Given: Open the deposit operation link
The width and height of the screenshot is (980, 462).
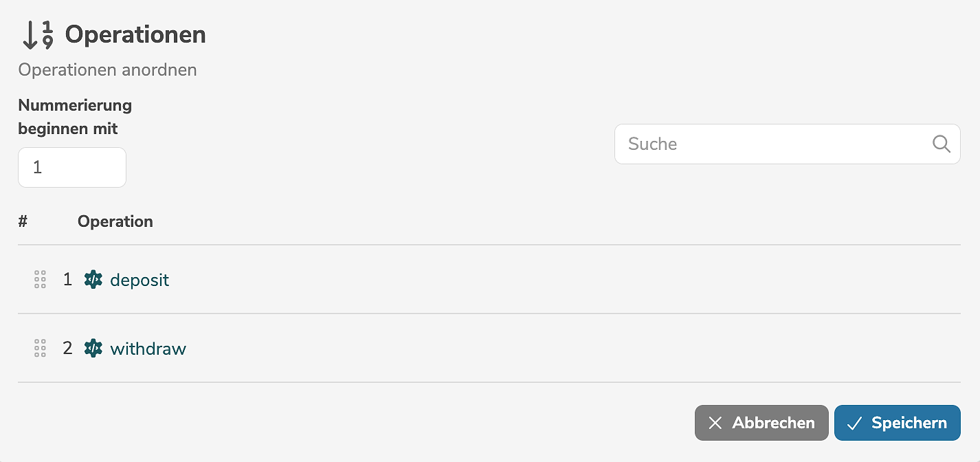Looking at the screenshot, I should click(140, 280).
